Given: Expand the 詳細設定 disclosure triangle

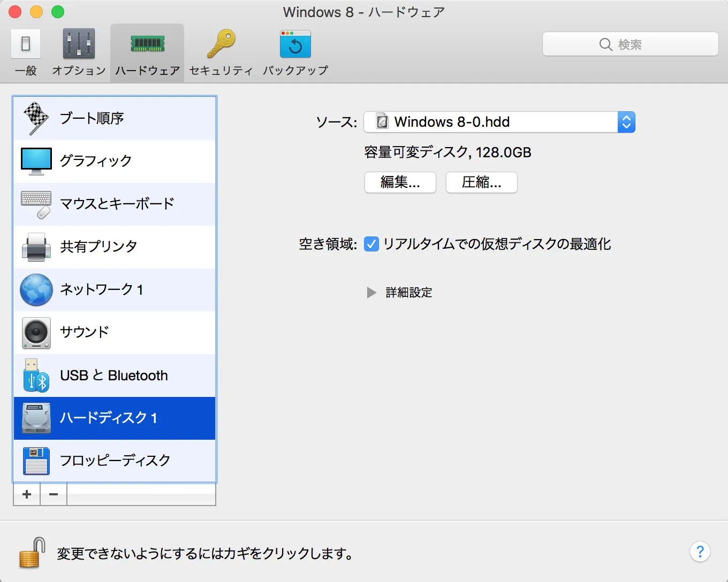Looking at the screenshot, I should click(x=371, y=293).
